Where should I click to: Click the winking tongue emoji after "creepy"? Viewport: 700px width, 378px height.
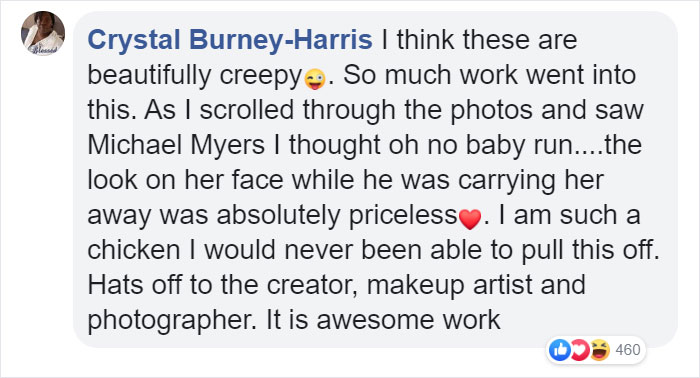pyautogui.click(x=315, y=79)
